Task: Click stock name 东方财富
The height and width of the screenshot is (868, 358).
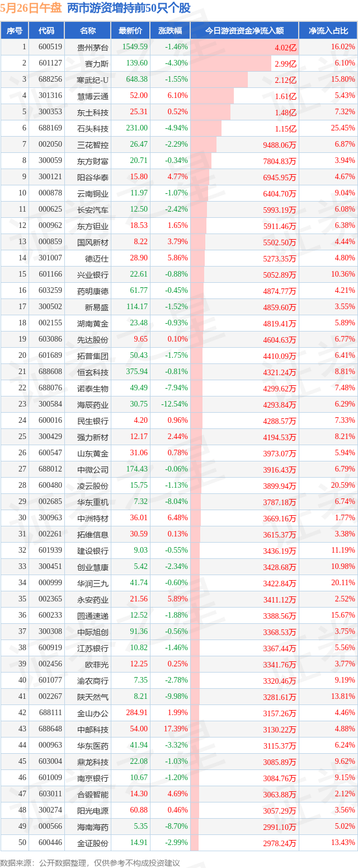Action: click(x=93, y=161)
